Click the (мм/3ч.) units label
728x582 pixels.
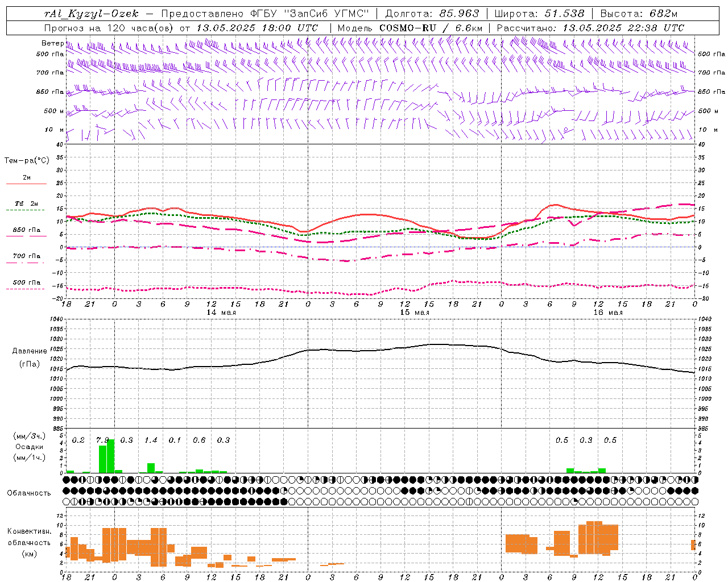[29, 436]
